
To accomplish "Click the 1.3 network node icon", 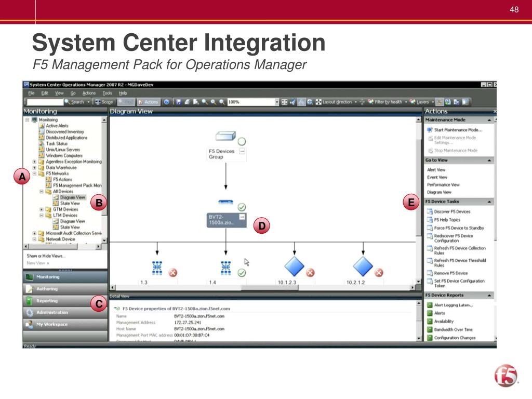I will click(x=157, y=268).
